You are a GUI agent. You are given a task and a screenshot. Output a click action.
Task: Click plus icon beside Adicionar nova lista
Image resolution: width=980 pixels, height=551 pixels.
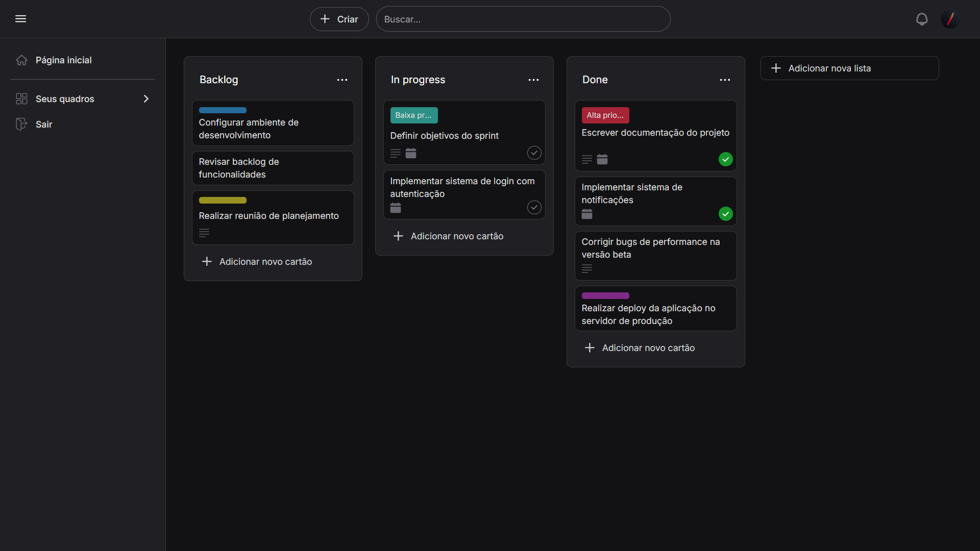tap(776, 68)
